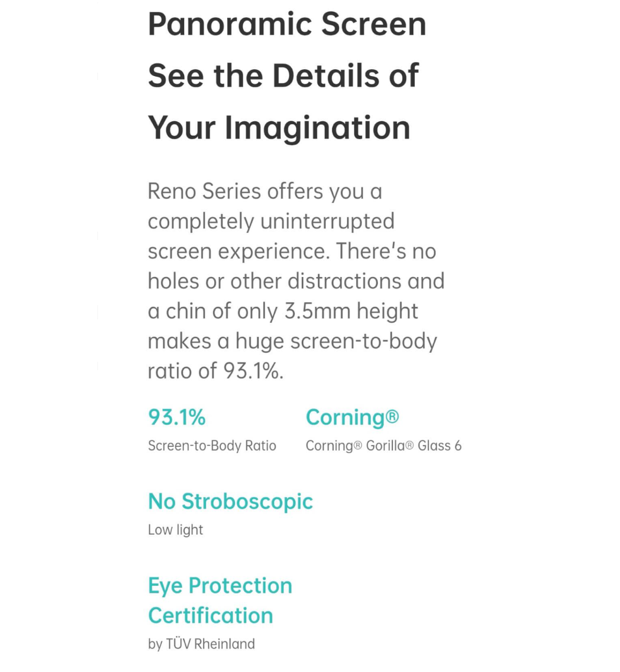620x672 pixels.
Task: Click the 'by TÜV Rheinland' caption
Action: pos(201,644)
